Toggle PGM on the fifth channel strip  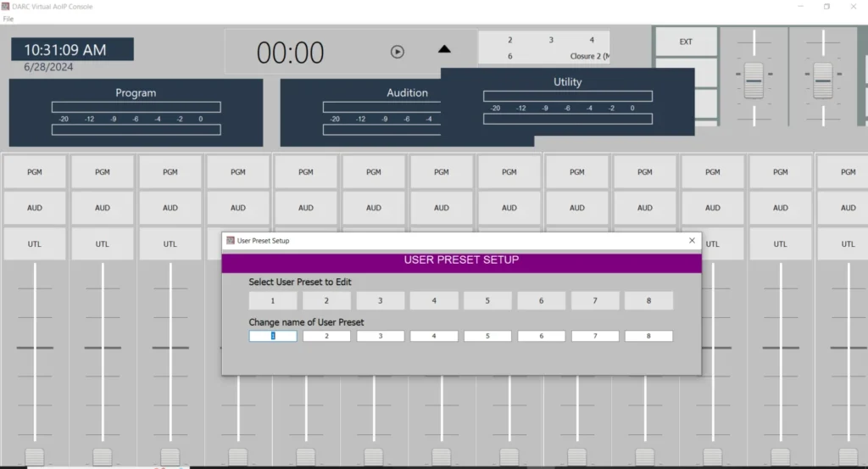(305, 172)
